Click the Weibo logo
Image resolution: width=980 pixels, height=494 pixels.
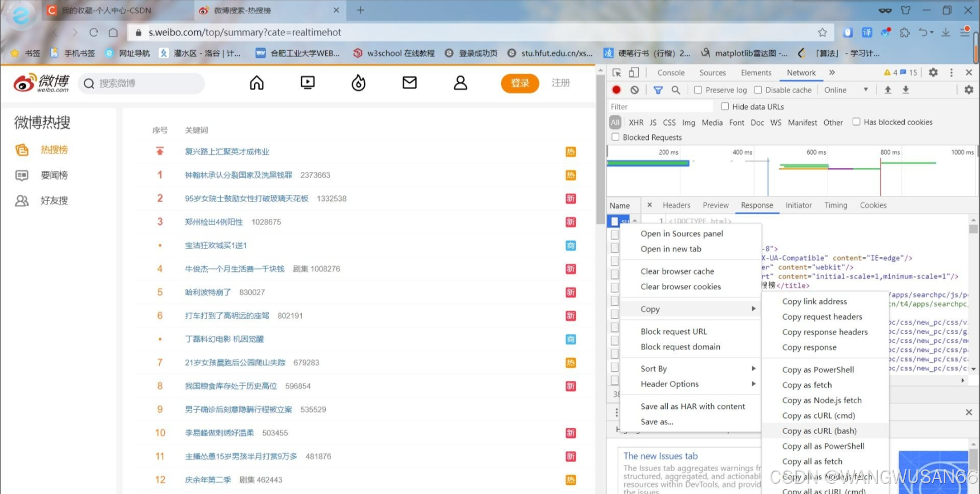(x=41, y=83)
